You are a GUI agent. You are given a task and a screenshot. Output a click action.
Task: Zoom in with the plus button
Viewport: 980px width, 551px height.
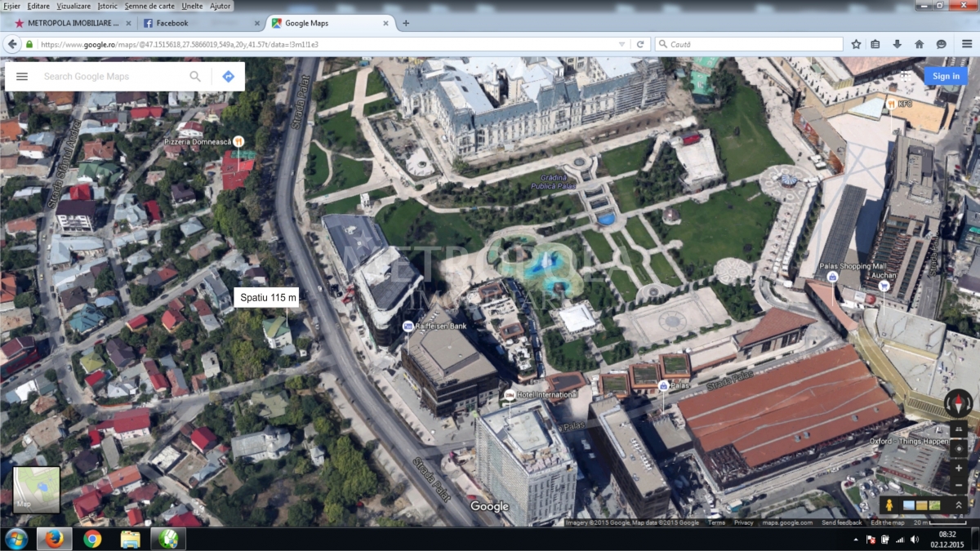[x=959, y=469]
